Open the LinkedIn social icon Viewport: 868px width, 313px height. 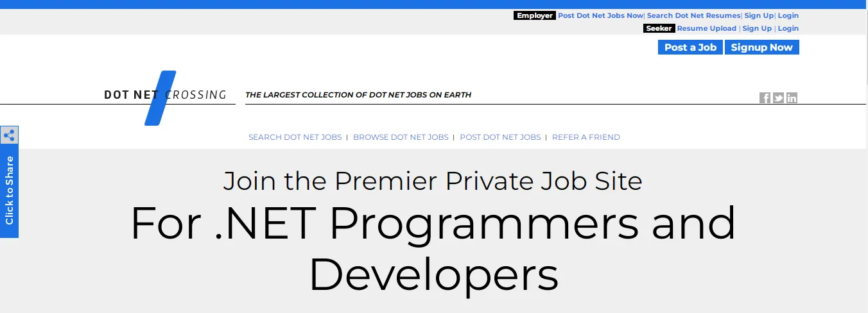pos(792,98)
